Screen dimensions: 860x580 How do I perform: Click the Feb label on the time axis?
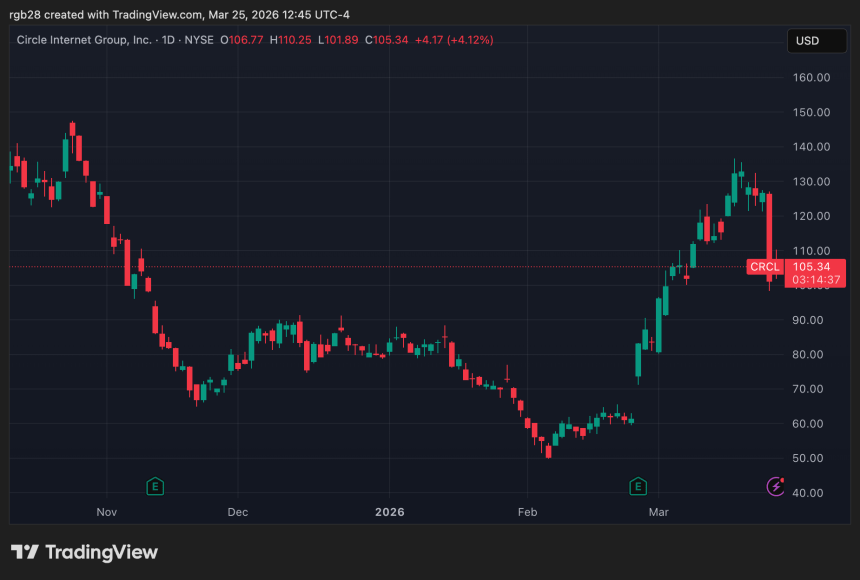click(527, 512)
